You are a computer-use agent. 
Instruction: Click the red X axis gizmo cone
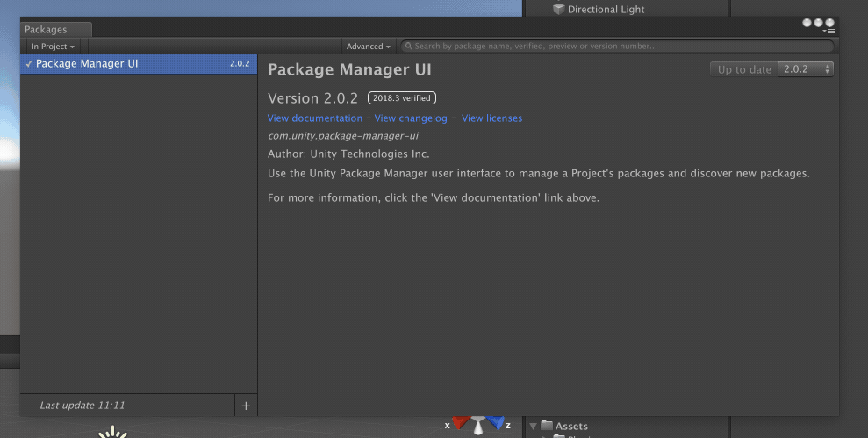[x=461, y=422]
